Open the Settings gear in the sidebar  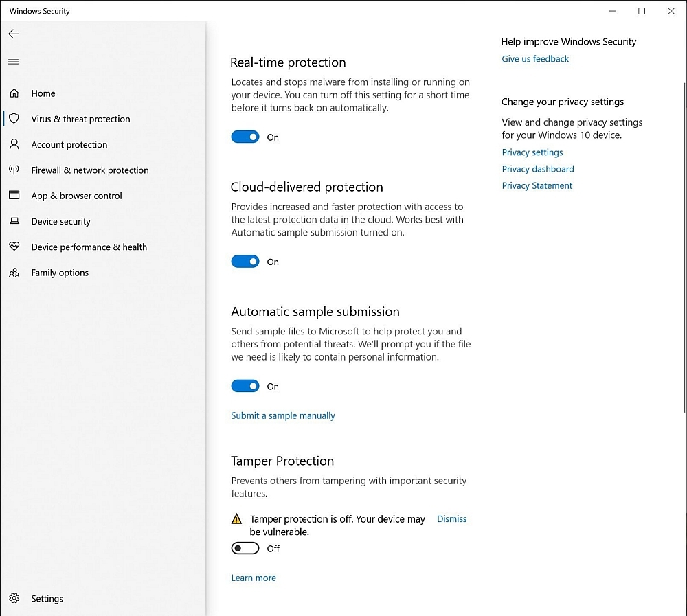(x=14, y=599)
